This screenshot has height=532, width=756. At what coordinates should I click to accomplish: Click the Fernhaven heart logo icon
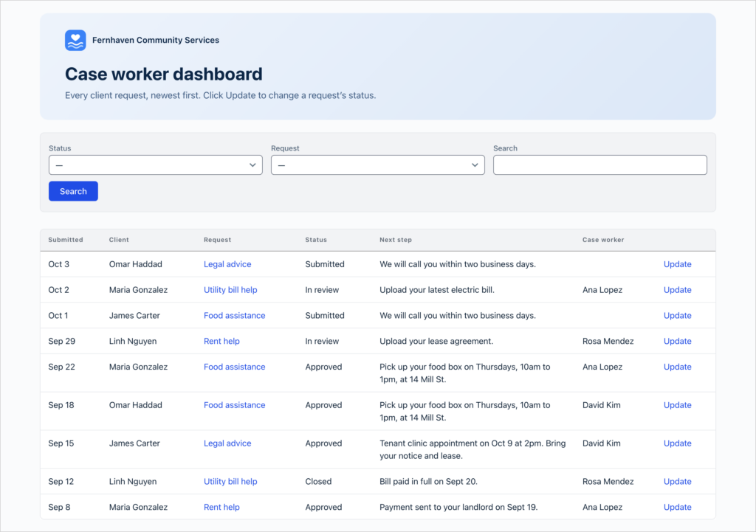coord(75,41)
